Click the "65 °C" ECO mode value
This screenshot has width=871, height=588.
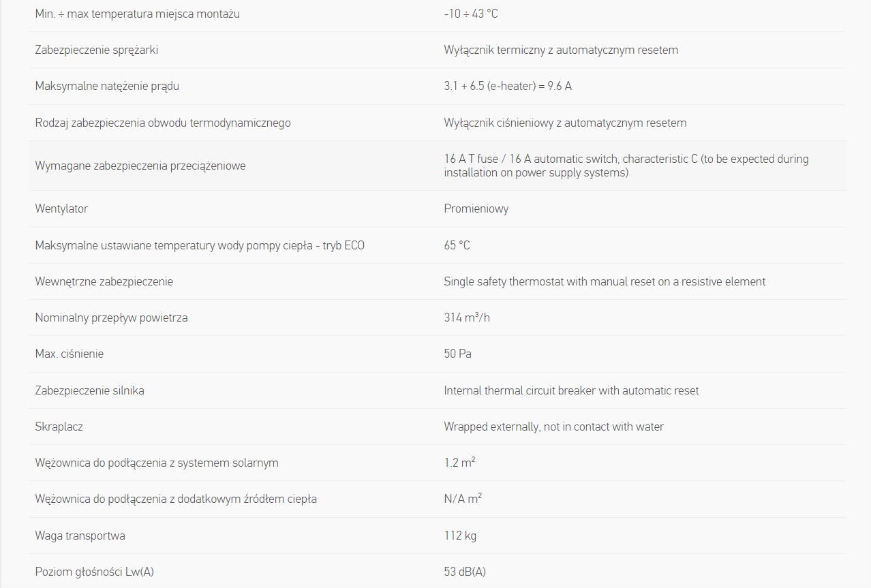(x=457, y=245)
